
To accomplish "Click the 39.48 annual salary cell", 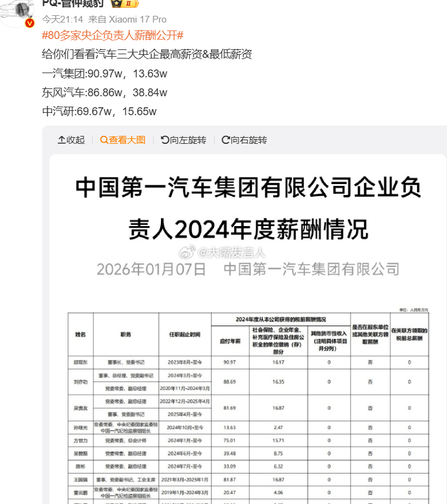I will coord(230,453).
